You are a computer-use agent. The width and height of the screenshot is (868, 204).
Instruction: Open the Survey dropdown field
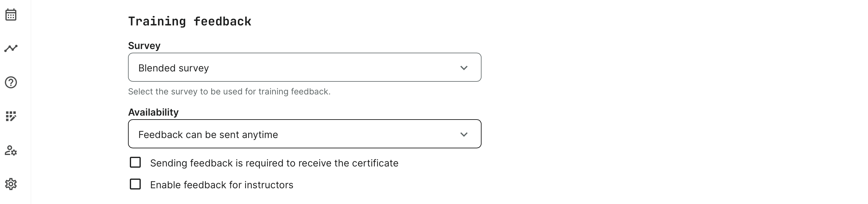point(304,67)
